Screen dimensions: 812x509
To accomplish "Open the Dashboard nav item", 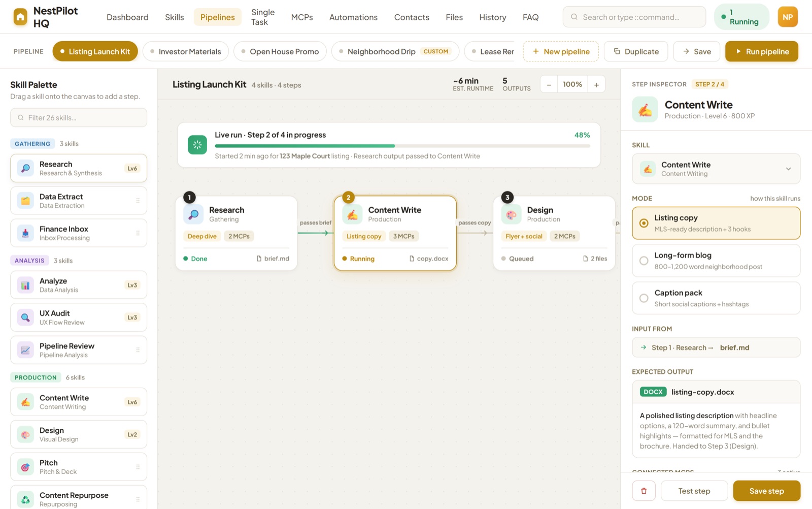I will [127, 17].
